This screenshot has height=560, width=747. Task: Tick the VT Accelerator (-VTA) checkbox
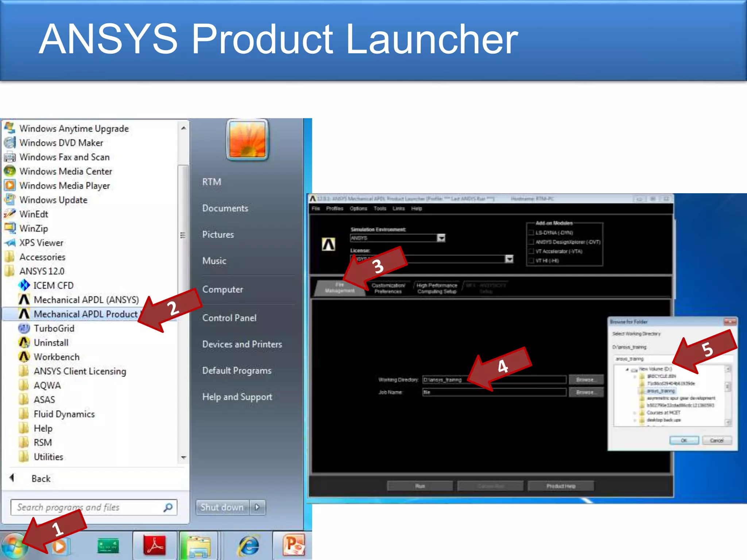[531, 251]
